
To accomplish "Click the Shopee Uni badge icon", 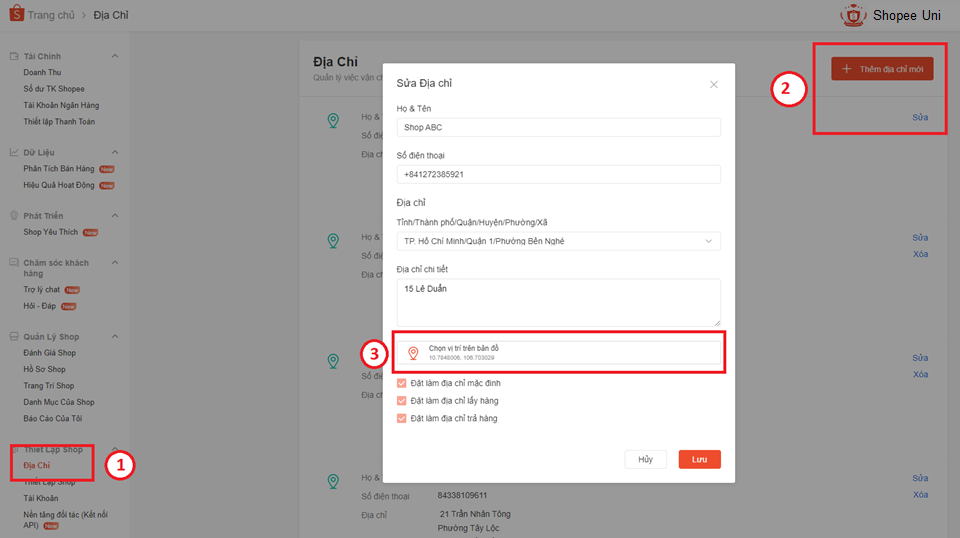I will click(x=853, y=15).
